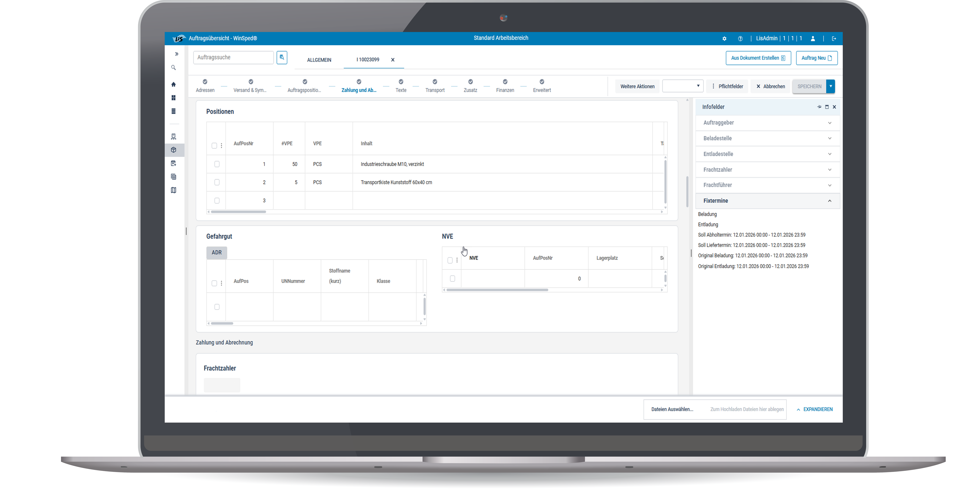This screenshot has height=495, width=980.
Task: Expand the sidebar with the double chevron
Action: coord(176,54)
